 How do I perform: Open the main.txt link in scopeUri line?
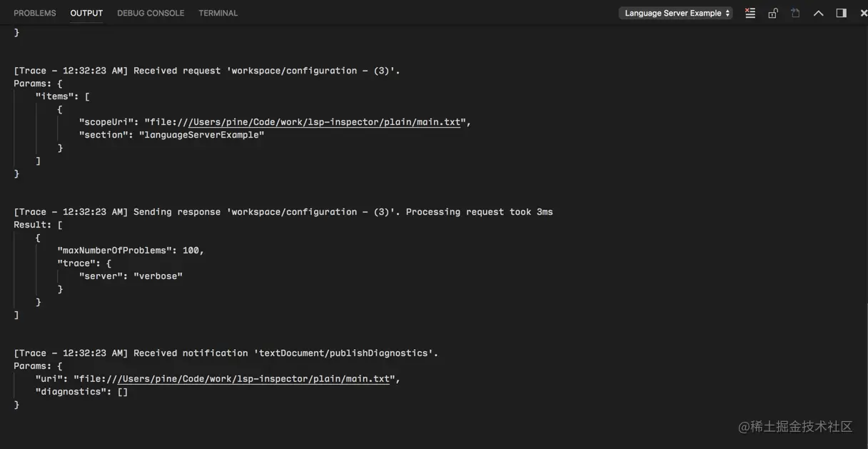[325, 122]
